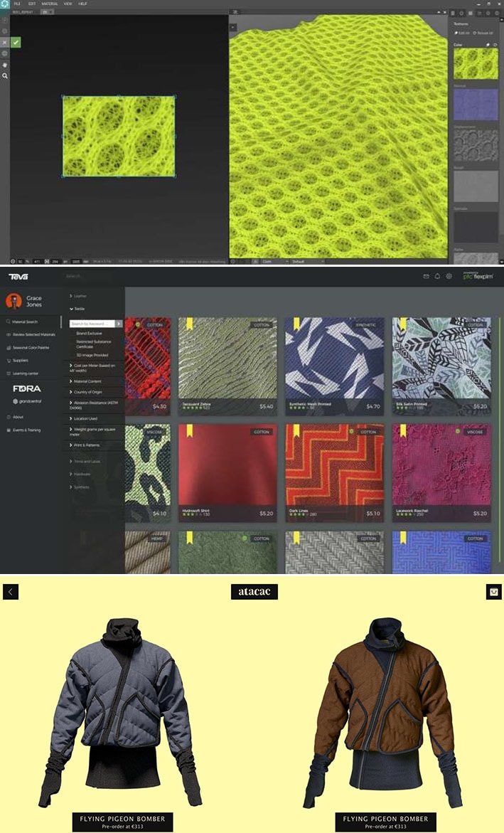Open the mail envelope icon in top bar
Screen dimensions: 504x833
pos(426,276)
